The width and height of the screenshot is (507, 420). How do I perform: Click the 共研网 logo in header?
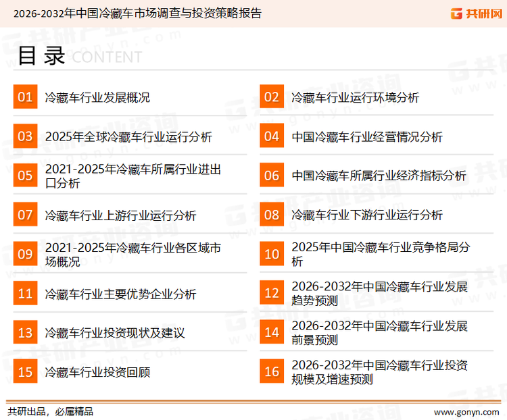(x=477, y=14)
